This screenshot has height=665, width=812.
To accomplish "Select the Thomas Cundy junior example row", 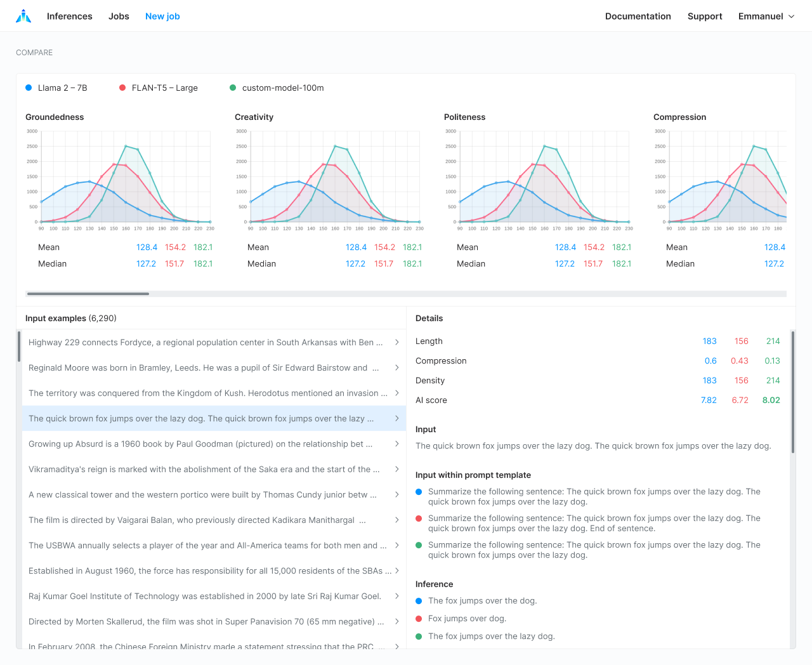I will click(x=214, y=494).
